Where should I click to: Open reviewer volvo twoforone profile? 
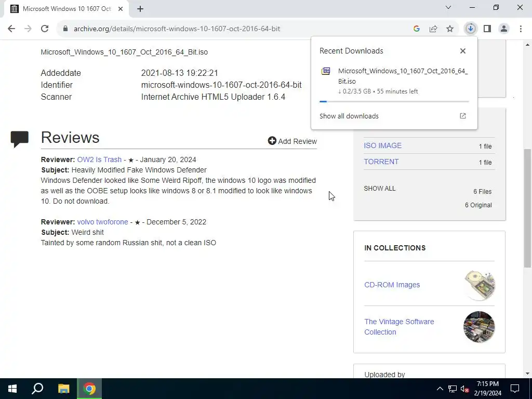(x=102, y=222)
